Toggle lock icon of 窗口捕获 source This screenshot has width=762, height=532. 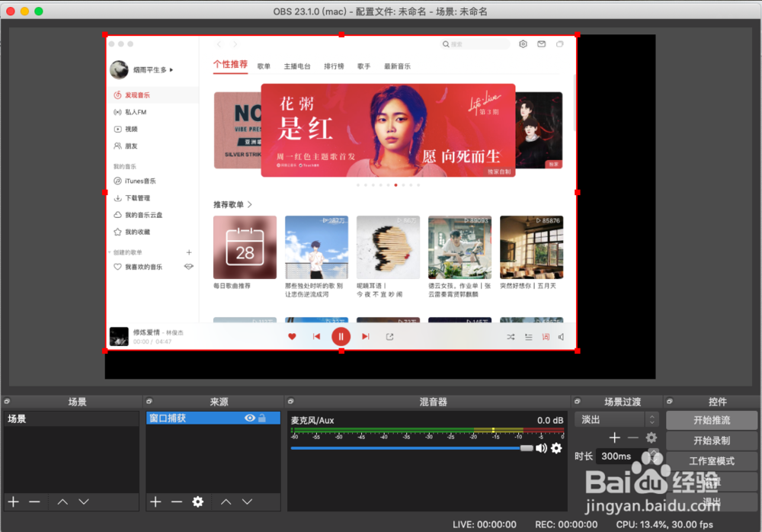pyautogui.click(x=262, y=418)
